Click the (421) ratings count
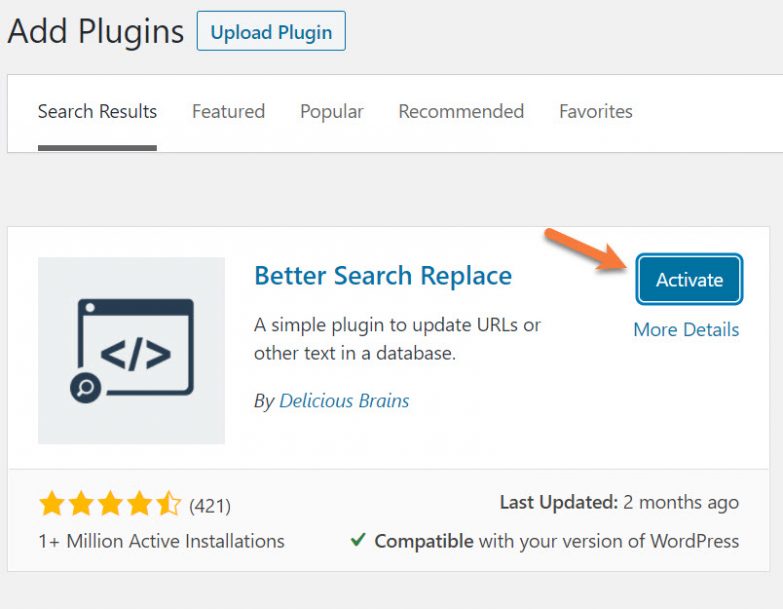Viewport: 783px width, 609px height. (210, 505)
